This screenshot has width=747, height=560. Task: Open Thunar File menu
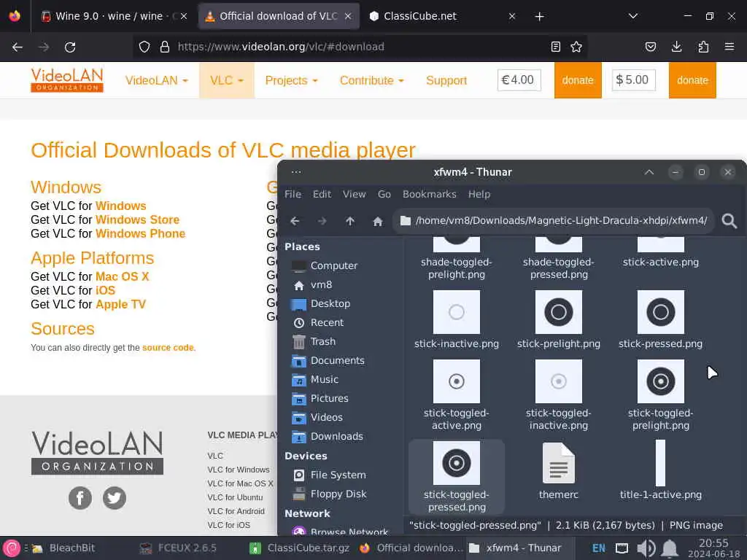point(293,194)
